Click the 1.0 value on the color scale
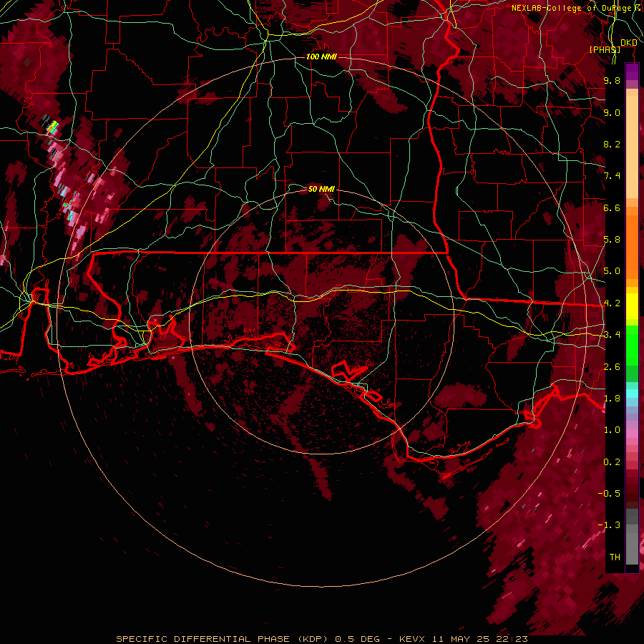 [x=612, y=430]
